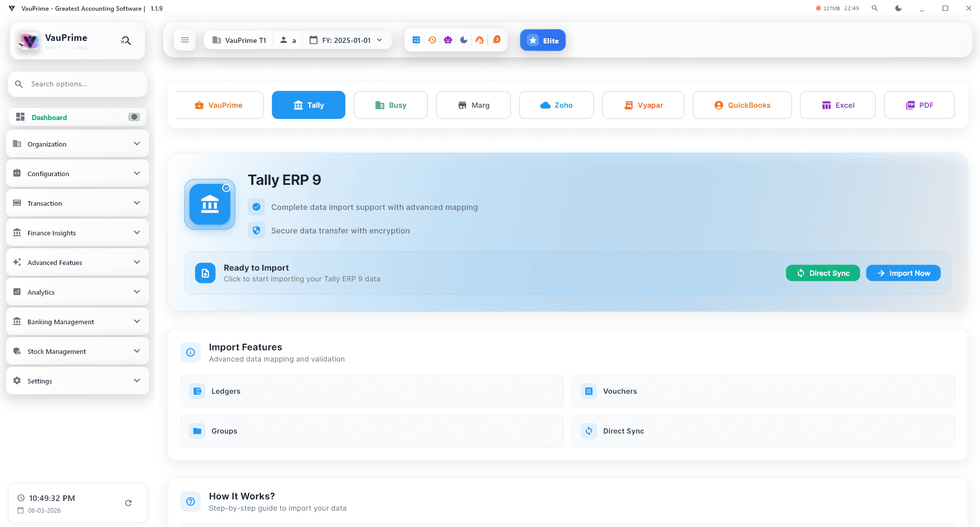The height and width of the screenshot is (527, 980).
Task: Switch to the Marg import tab
Action: (473, 105)
